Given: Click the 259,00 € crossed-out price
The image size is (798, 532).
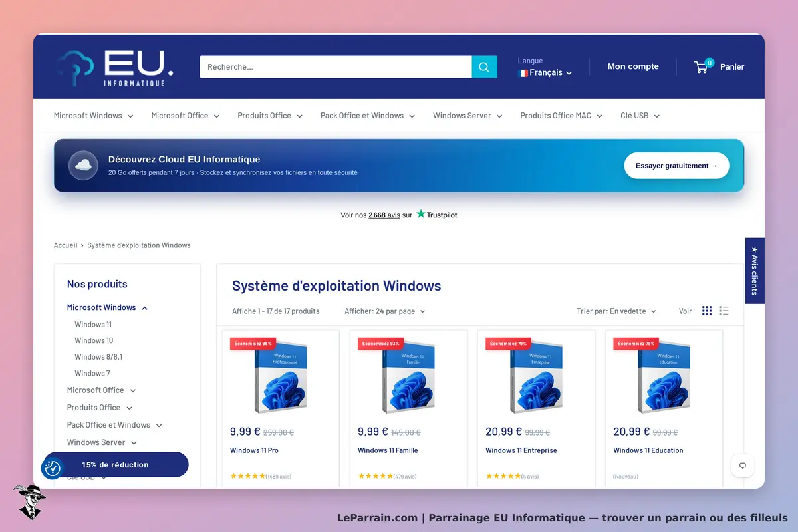Looking at the screenshot, I should pyautogui.click(x=279, y=432).
